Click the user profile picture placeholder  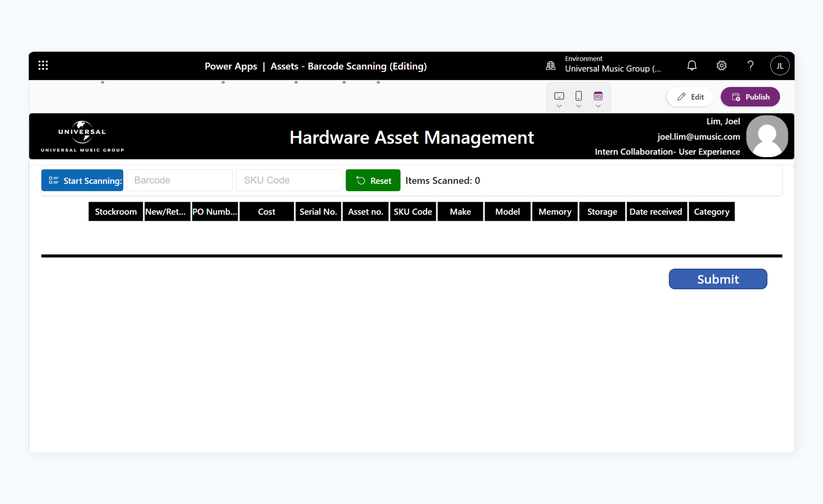point(767,136)
